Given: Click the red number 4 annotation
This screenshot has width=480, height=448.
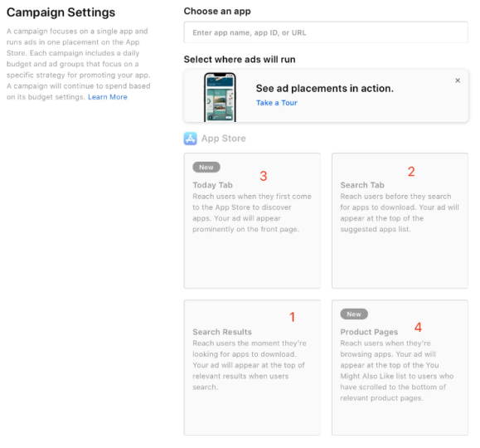Looking at the screenshot, I should coord(418,327).
